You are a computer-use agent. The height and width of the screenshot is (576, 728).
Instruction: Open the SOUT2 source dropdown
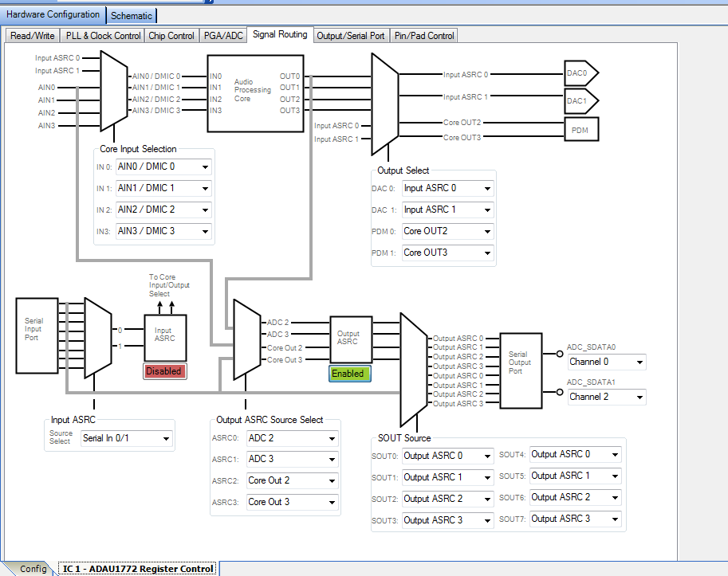tap(447, 499)
